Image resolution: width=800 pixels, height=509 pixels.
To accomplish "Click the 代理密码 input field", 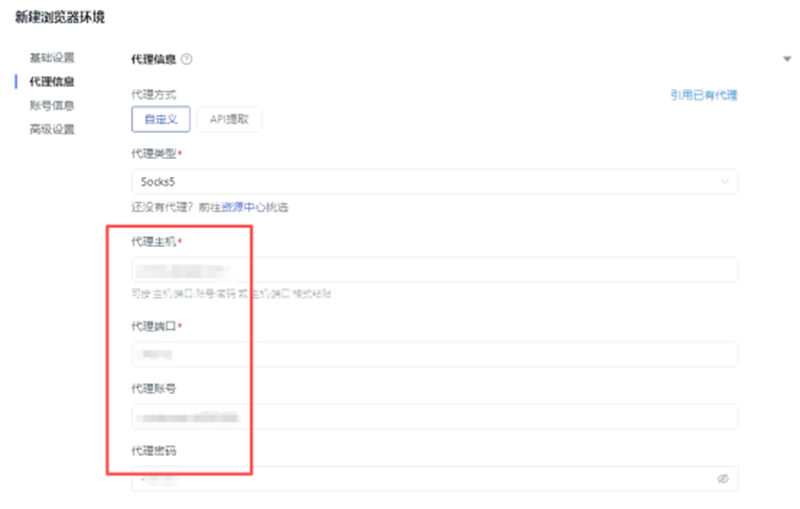I will coord(435,479).
